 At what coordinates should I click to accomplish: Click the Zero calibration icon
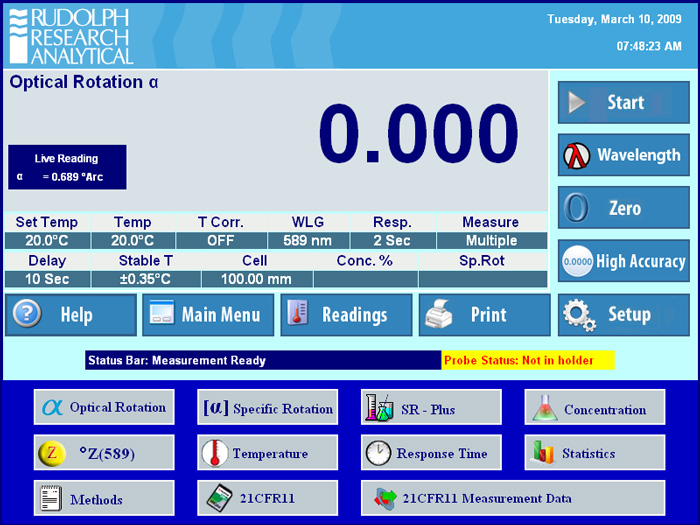click(576, 208)
